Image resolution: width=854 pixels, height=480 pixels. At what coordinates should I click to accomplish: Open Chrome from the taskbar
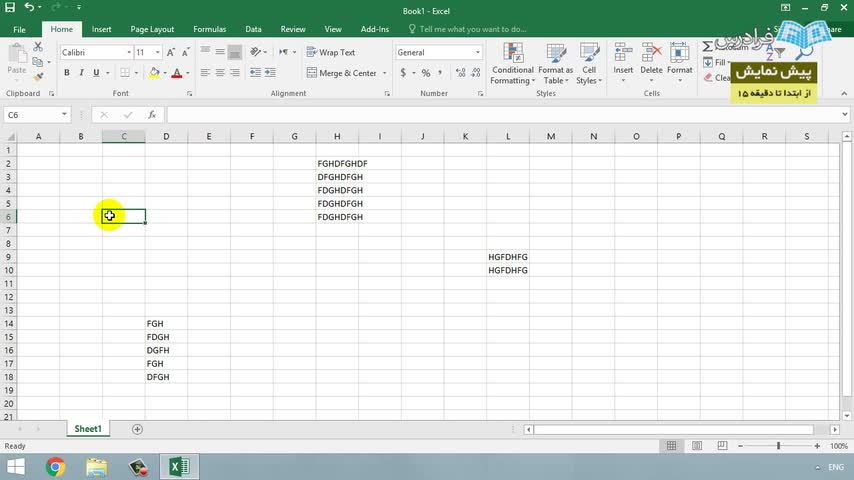coord(55,467)
